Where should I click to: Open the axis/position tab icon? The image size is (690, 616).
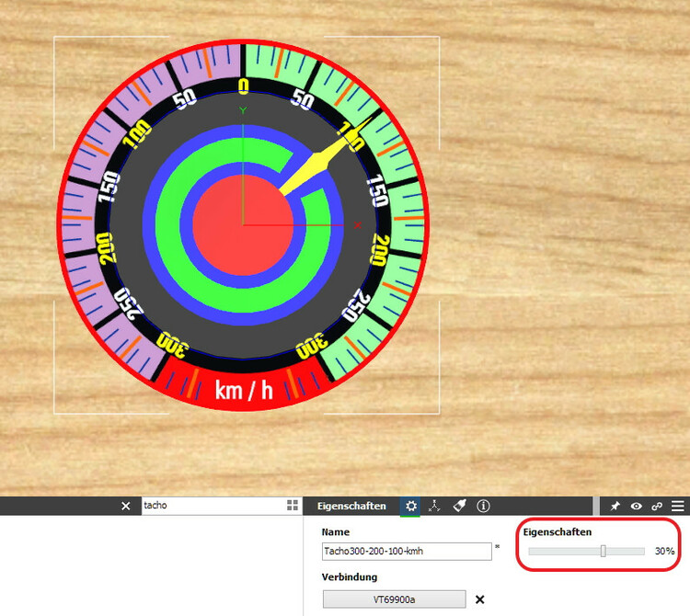[434, 506]
